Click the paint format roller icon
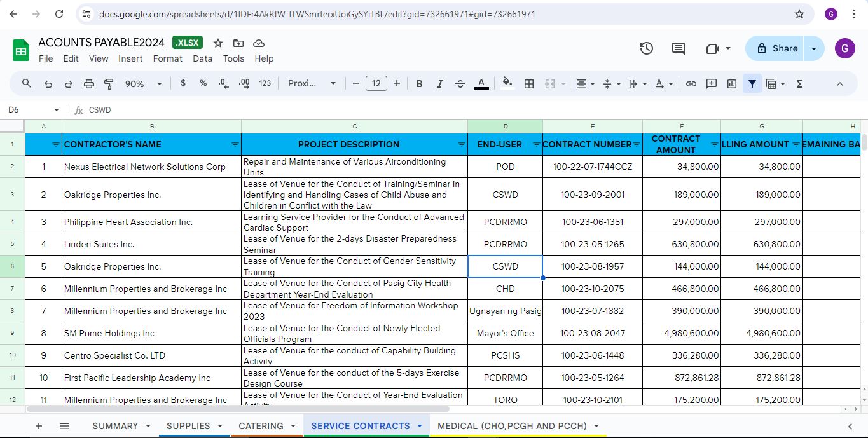868x438 pixels. [x=109, y=84]
